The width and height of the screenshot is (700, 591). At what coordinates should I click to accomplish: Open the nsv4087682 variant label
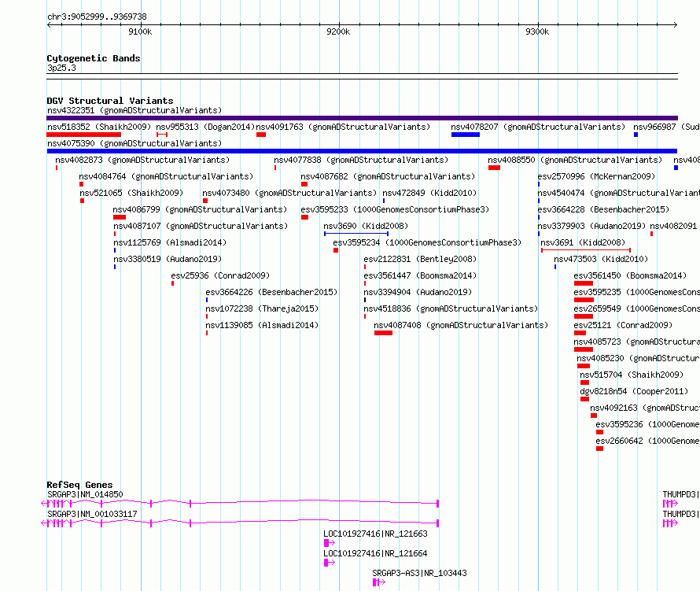[x=388, y=176]
